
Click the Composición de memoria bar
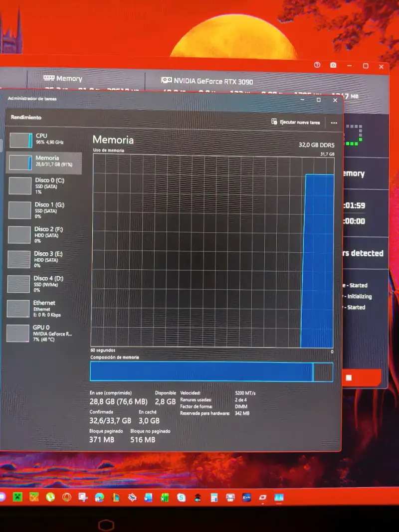[x=211, y=371]
